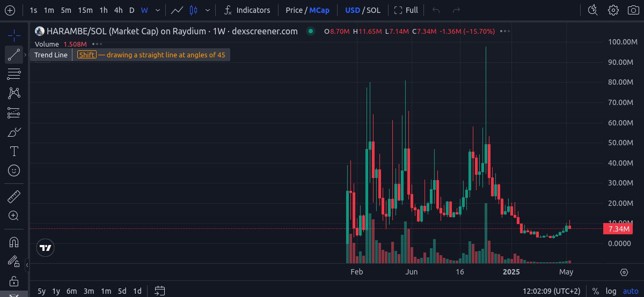644x297 pixels.
Task: Open quick search lightning icon
Action: click(592, 10)
